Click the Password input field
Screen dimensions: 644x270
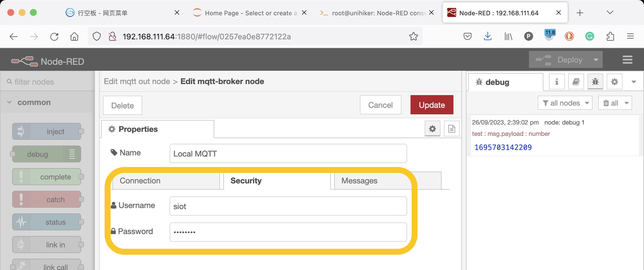[x=288, y=232]
